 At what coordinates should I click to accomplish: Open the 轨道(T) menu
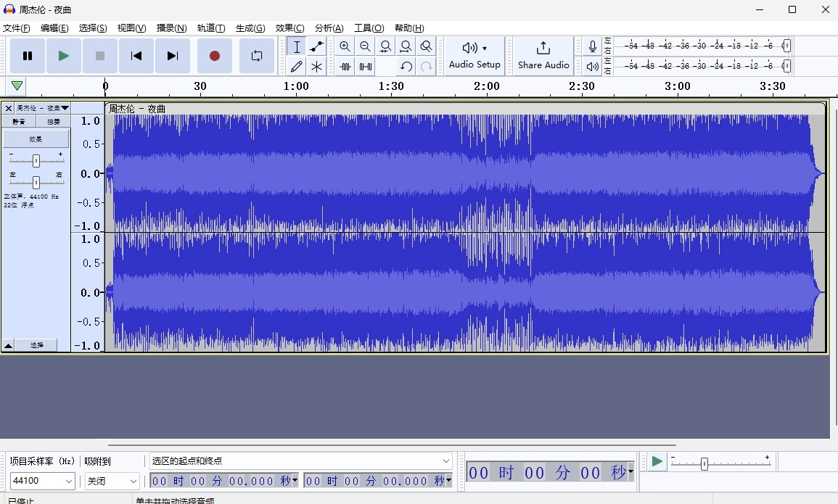pos(211,28)
